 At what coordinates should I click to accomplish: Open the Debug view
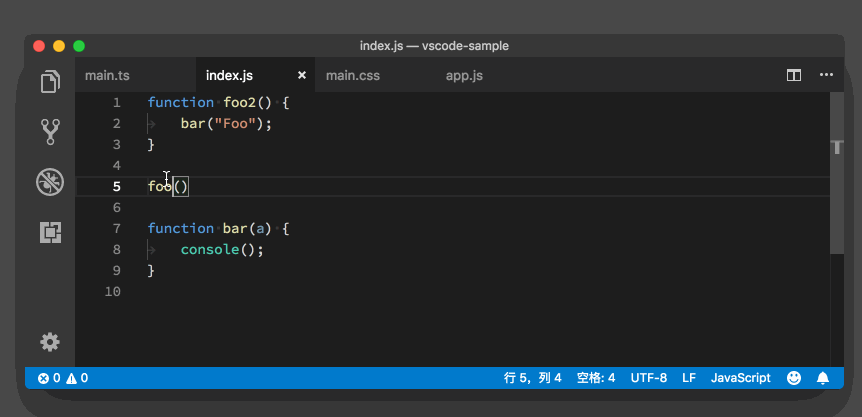(x=50, y=182)
